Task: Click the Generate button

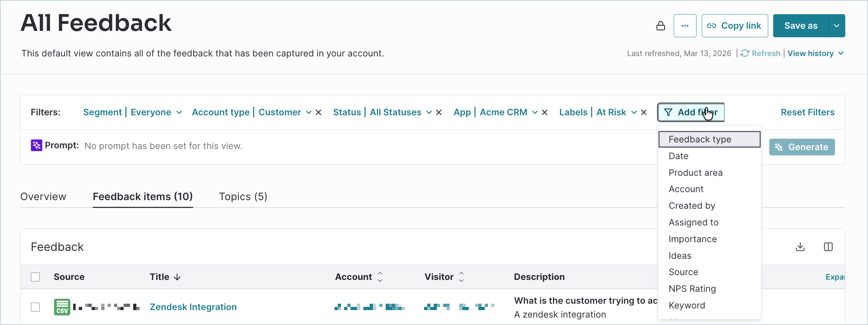Action: pos(802,147)
